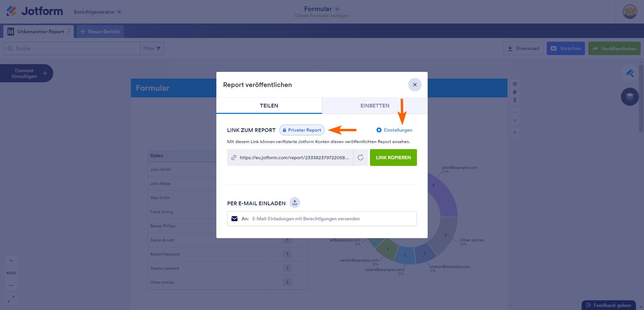
Task: Delete the element with trash icon
Action: pos(515,100)
